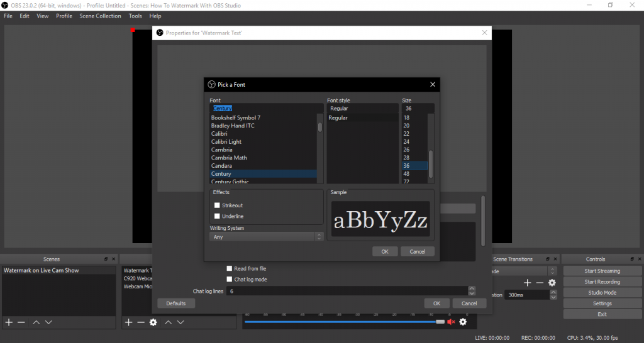Add a new scene with plus icon in Scenes panel

coord(9,322)
